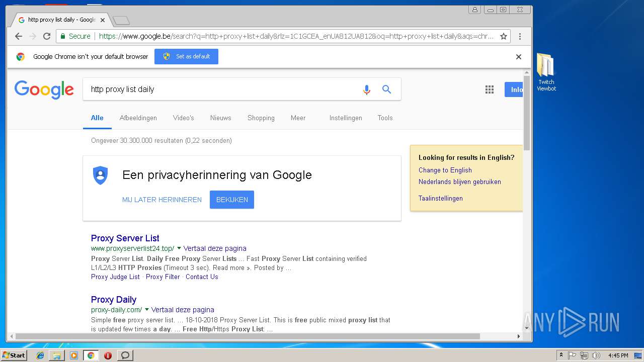Viewport: 644px width, 362px height.
Task: Open a new tab button
Action: [121, 20]
